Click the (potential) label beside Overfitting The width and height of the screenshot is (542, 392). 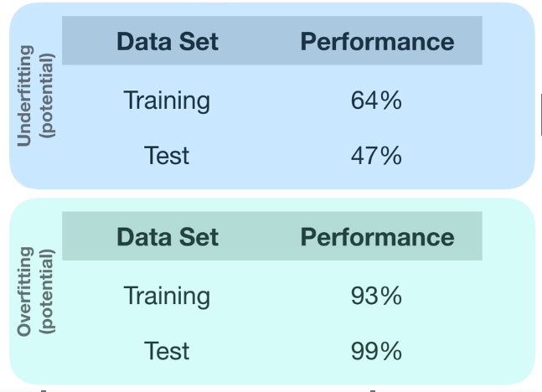[47, 291]
